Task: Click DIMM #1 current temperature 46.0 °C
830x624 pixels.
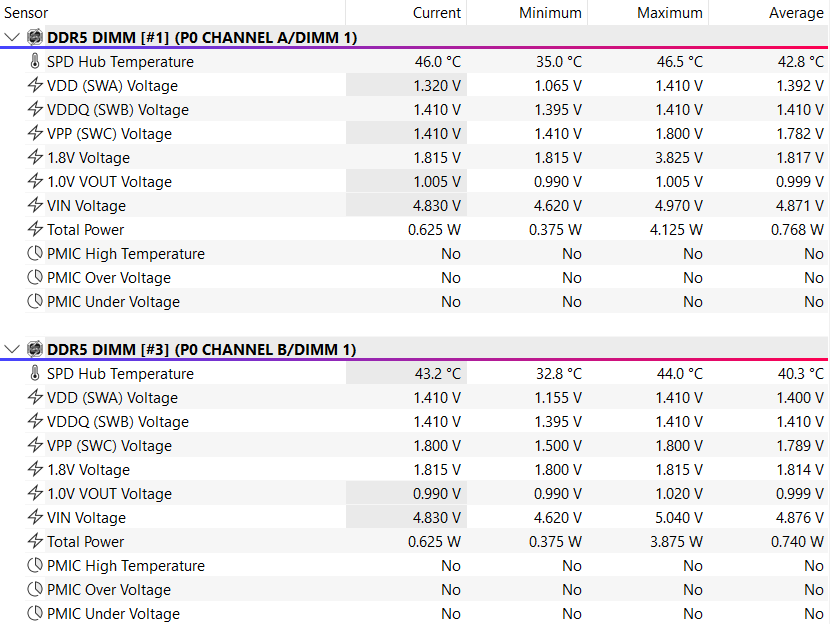Action: (x=437, y=61)
